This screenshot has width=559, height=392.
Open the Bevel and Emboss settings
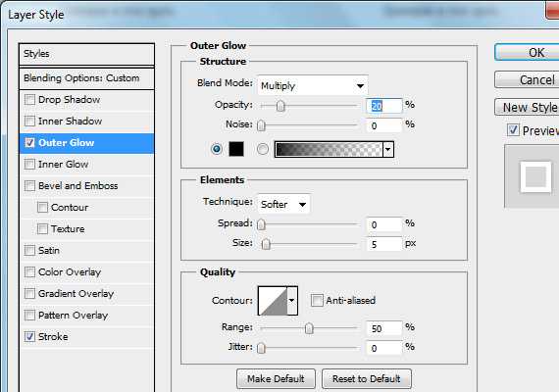point(78,185)
